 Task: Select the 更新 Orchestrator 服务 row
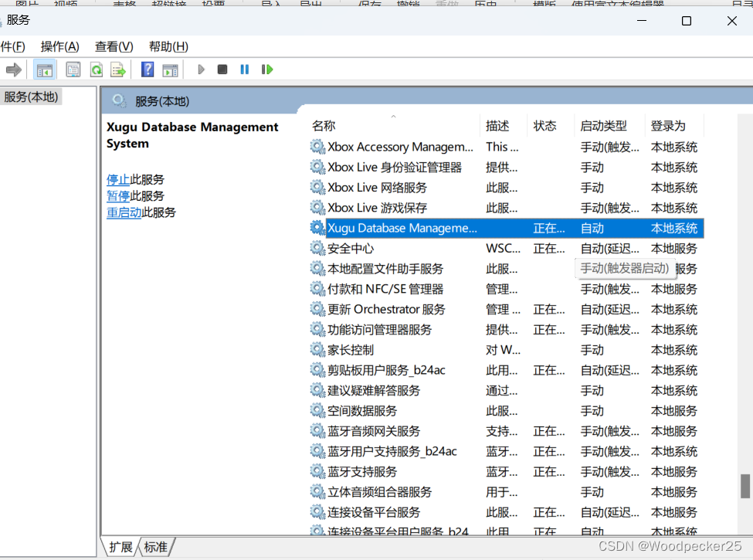pos(507,309)
